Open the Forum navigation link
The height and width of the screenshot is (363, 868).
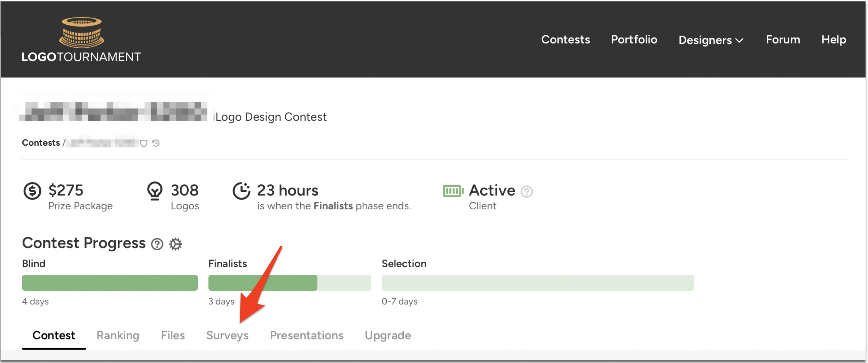(x=783, y=39)
